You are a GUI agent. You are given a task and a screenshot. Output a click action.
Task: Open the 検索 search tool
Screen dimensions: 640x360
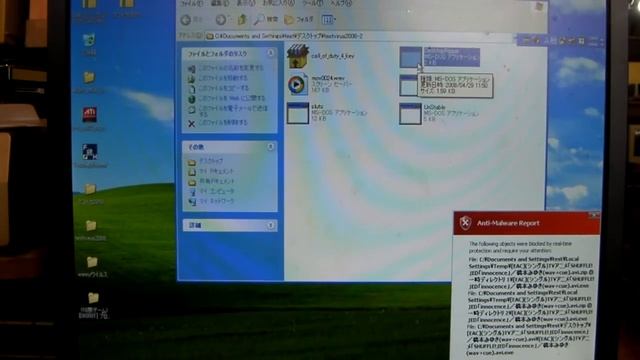[266, 19]
